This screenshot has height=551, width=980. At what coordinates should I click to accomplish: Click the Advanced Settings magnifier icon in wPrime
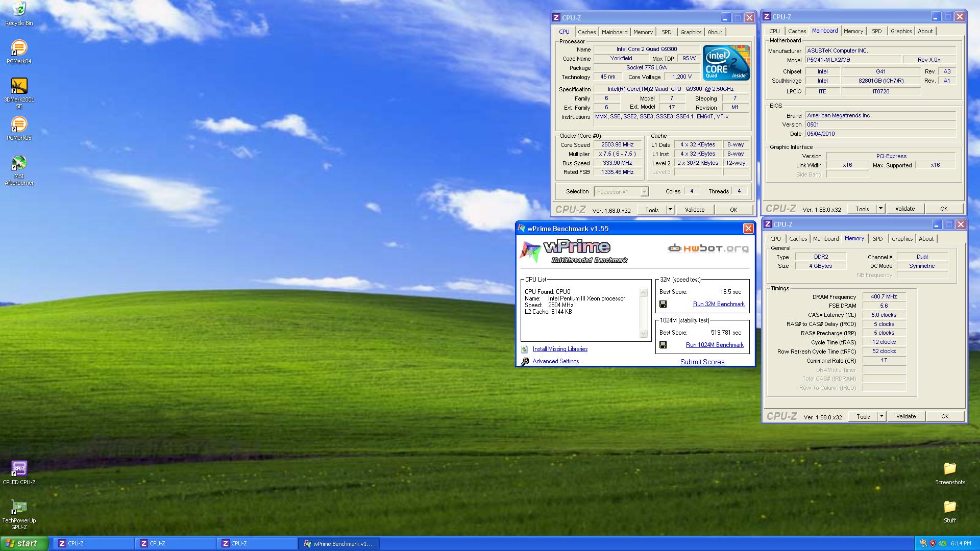click(525, 361)
